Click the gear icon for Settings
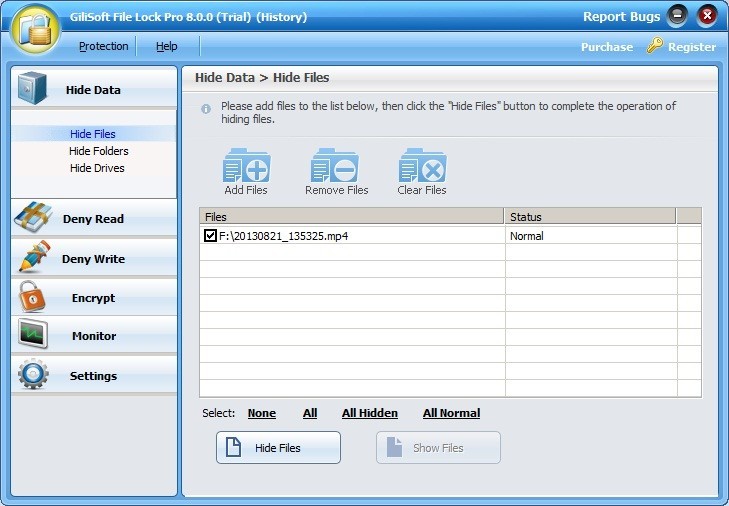This screenshot has height=506, width=729. [33, 374]
